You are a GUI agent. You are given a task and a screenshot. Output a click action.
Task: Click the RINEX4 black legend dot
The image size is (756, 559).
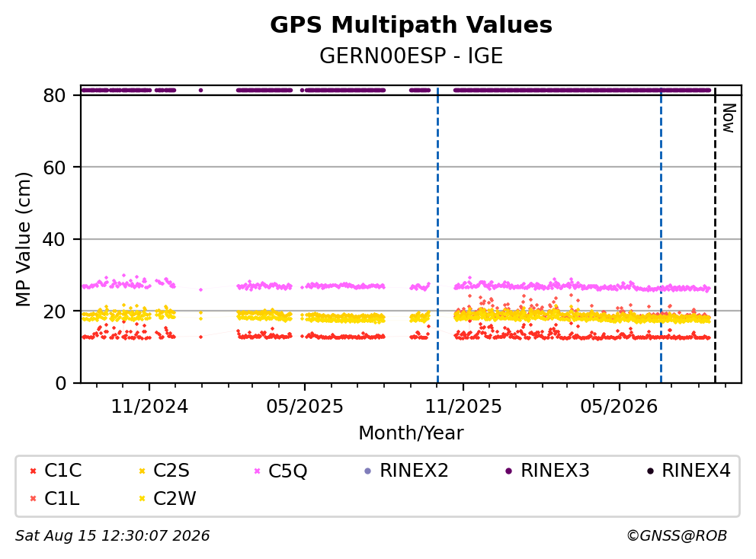click(650, 471)
